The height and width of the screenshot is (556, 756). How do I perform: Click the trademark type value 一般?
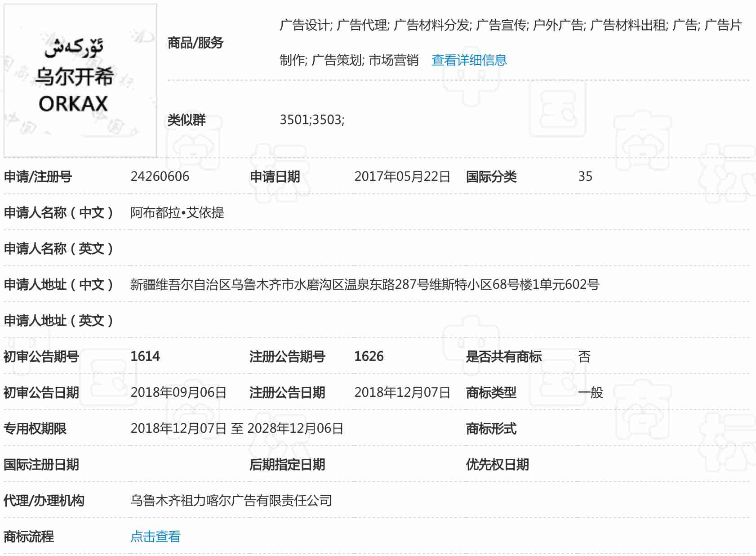coord(590,392)
